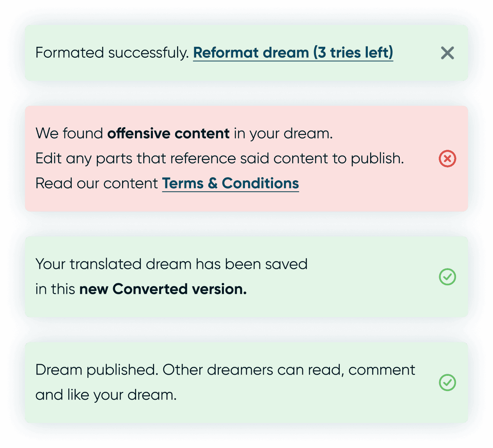
Task: Click the "We found" text in red alert
Action: pyautogui.click(x=69, y=133)
